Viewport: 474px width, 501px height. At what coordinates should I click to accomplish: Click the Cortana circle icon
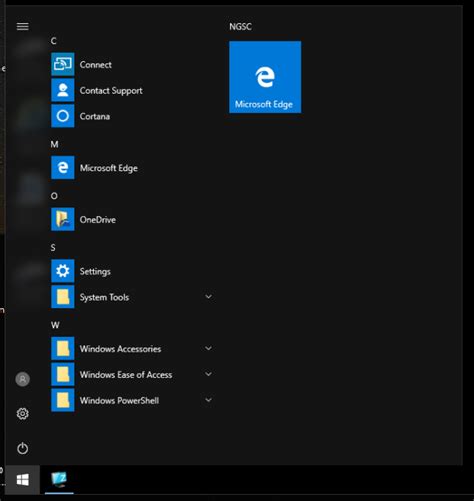pyautogui.click(x=63, y=116)
